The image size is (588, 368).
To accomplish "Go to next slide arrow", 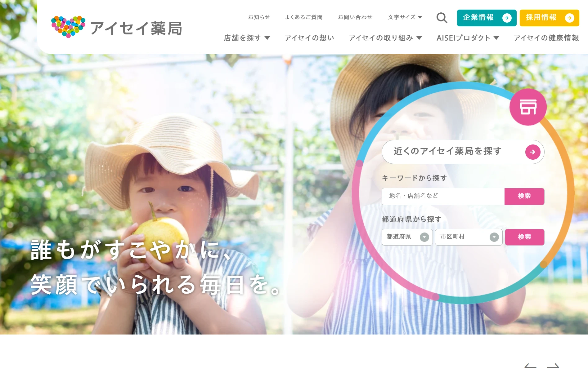I will tap(553, 366).
